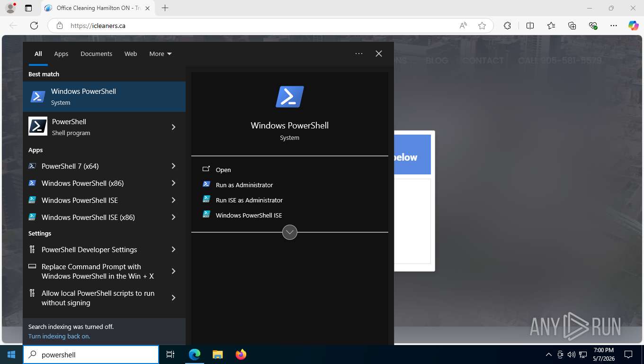
Task: Open Windows PowerShell best match result
Action: pyautogui.click(x=104, y=97)
